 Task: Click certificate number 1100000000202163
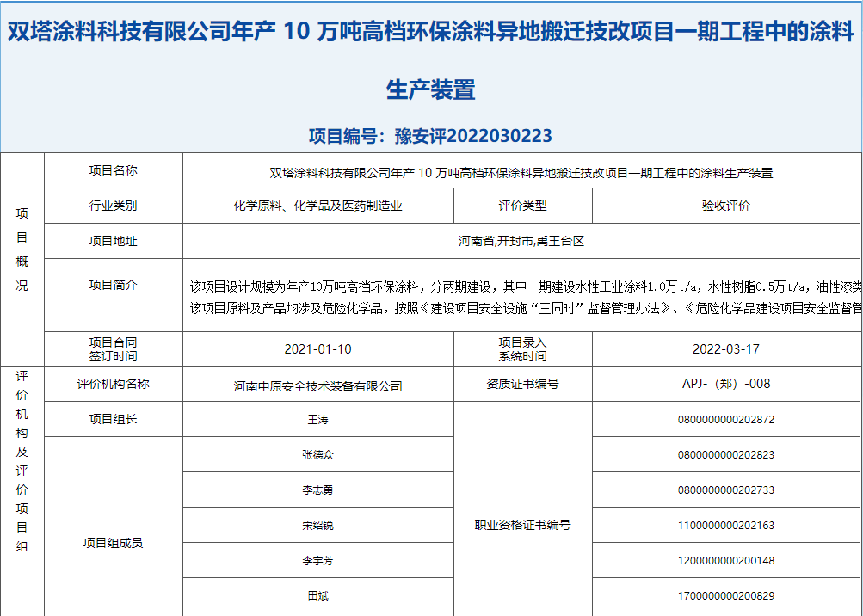(726, 525)
